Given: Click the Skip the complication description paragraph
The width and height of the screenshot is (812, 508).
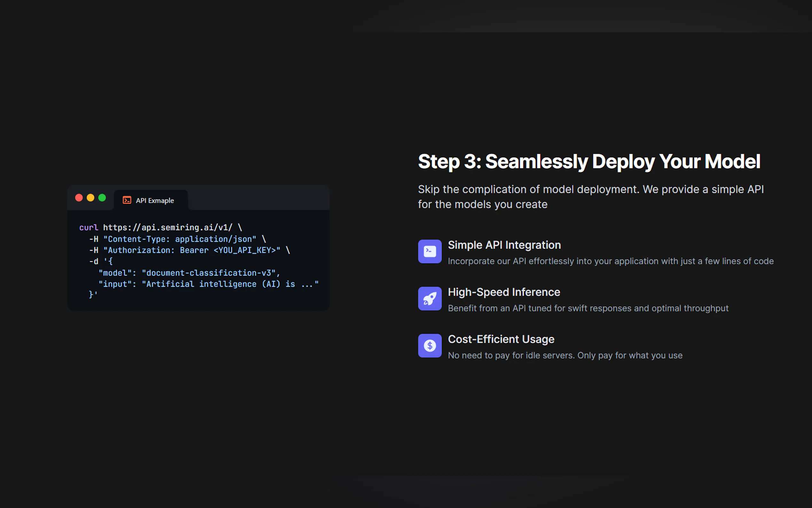Looking at the screenshot, I should click(590, 196).
